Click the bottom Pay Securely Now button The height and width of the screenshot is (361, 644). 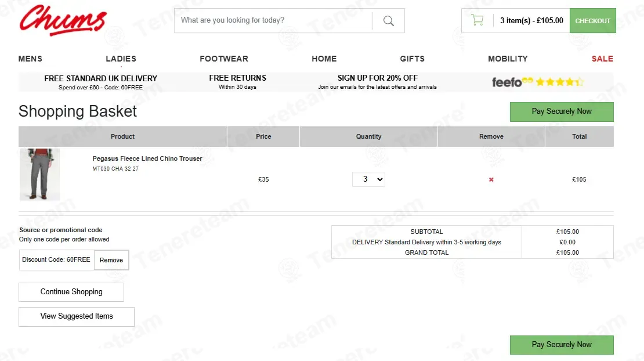[562, 345]
